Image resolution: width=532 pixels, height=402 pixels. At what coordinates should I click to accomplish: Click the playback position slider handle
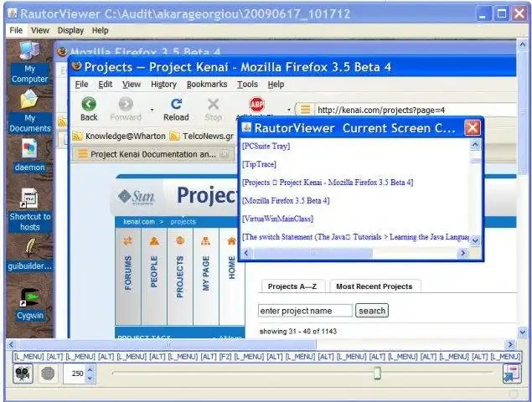click(x=377, y=373)
